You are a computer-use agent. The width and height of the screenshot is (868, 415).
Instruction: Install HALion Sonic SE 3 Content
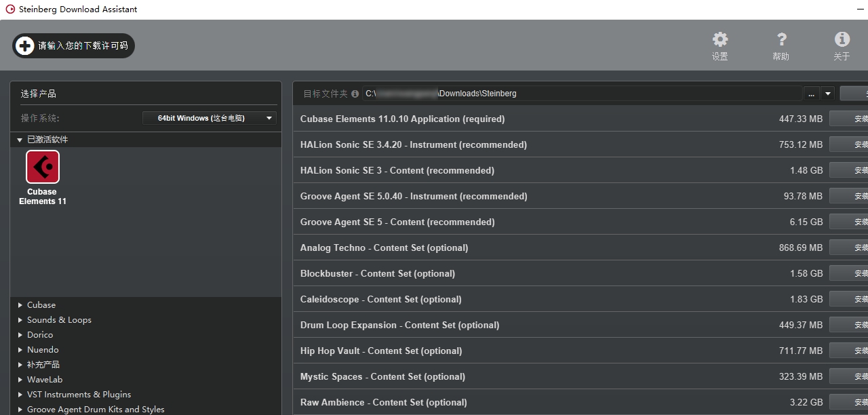tap(849, 170)
